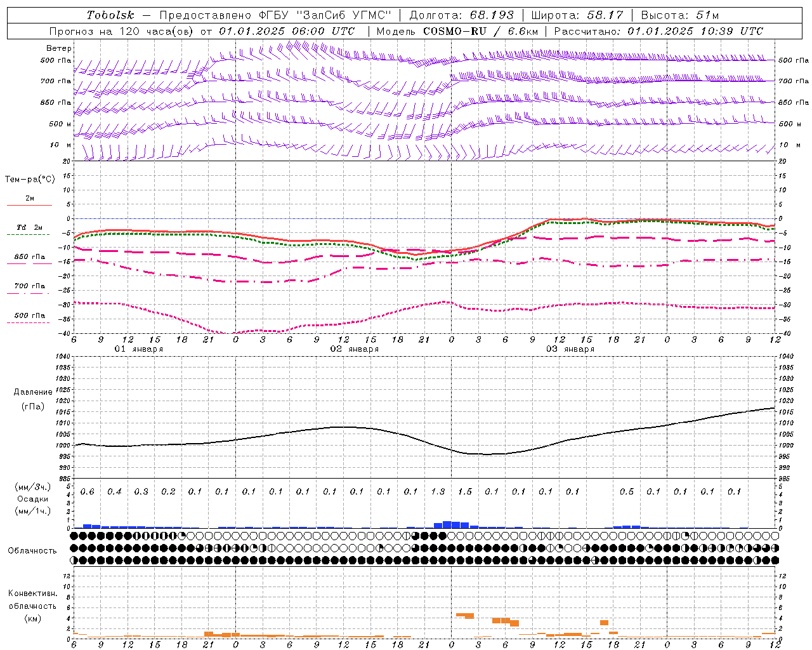This screenshot has height=650, width=812.
Task: Click the 'Ветер' wind panel label
Action: [59, 48]
